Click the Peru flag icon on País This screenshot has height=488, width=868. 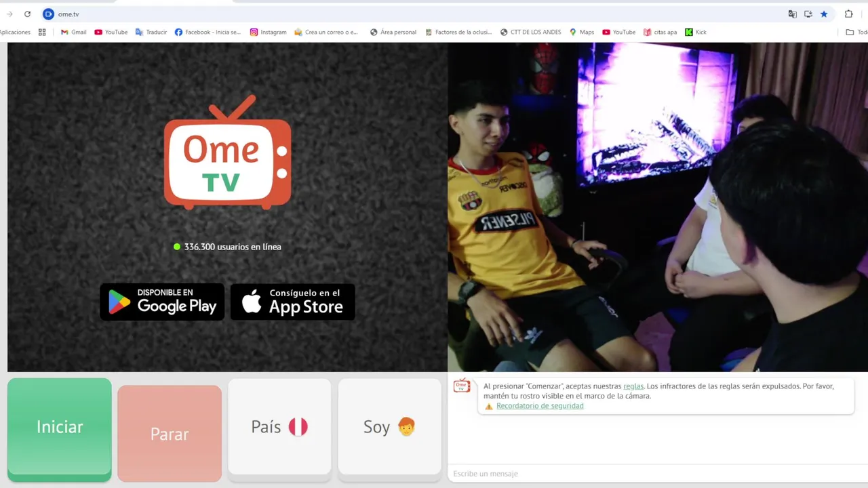point(298,427)
